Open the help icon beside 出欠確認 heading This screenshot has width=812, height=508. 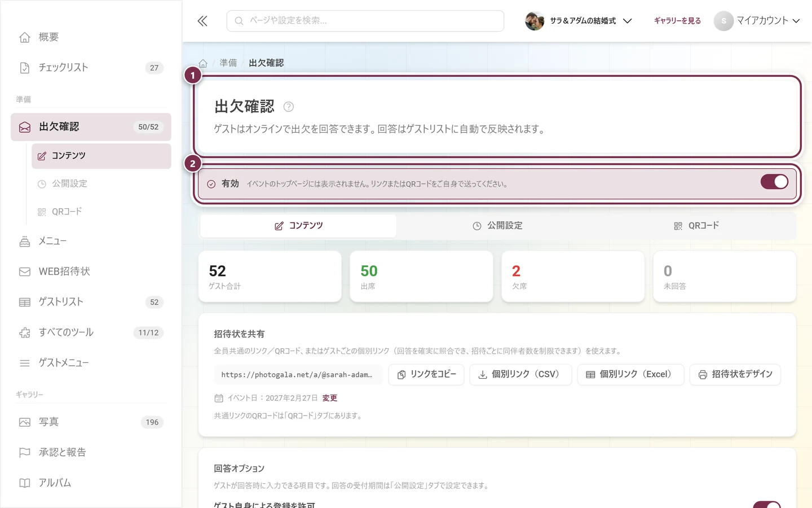(289, 107)
